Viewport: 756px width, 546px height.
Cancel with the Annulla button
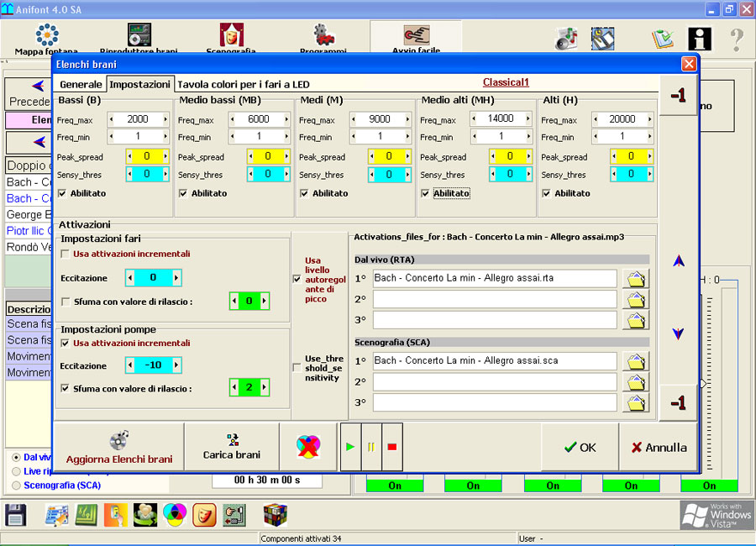pos(659,447)
